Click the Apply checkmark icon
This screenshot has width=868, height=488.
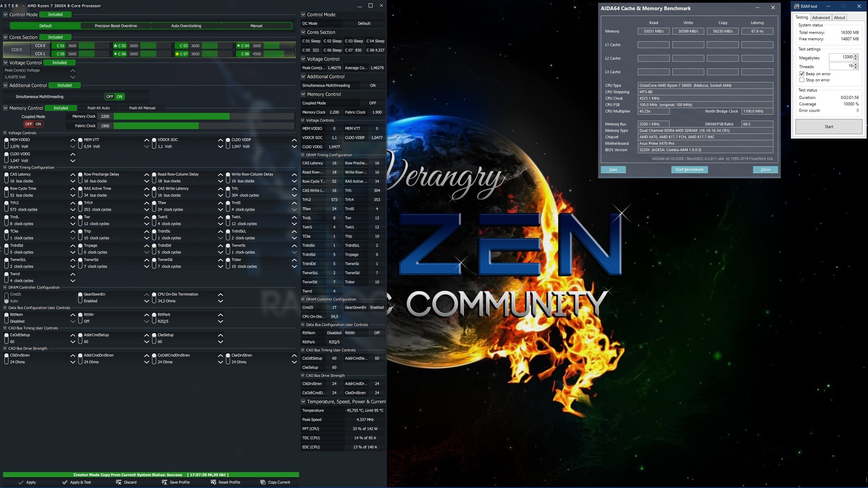21,482
